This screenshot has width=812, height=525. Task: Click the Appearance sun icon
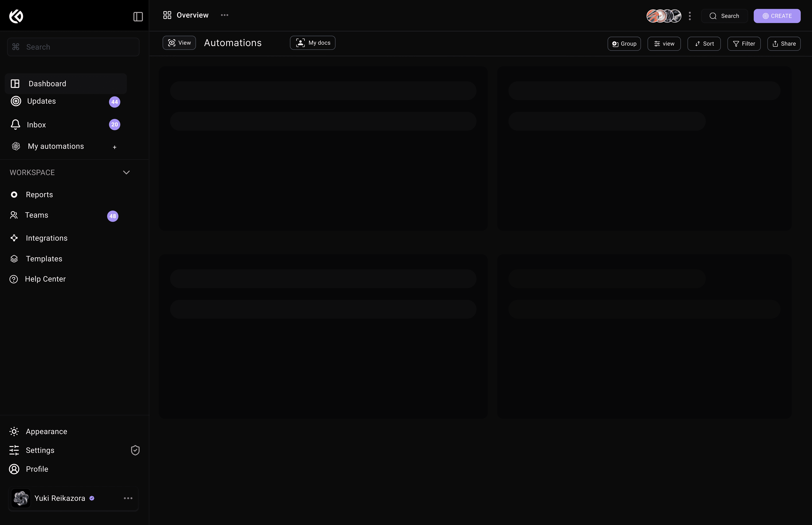14,432
